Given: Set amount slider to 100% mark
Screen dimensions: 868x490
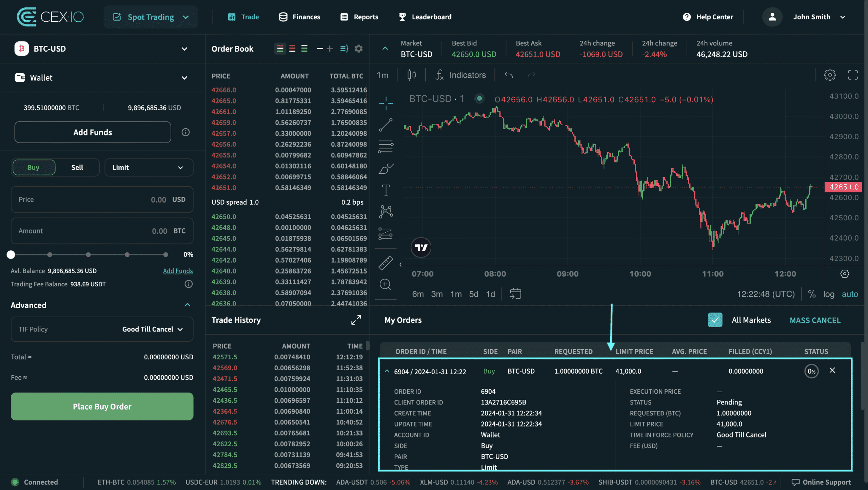Looking at the screenshot, I should [165, 255].
